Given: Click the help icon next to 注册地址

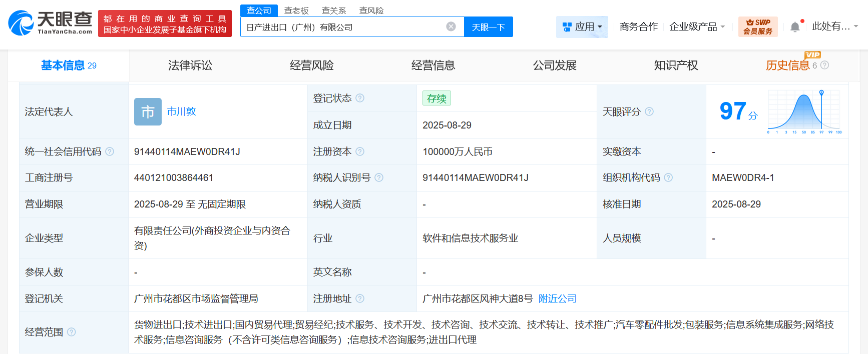Looking at the screenshot, I should [x=360, y=298].
